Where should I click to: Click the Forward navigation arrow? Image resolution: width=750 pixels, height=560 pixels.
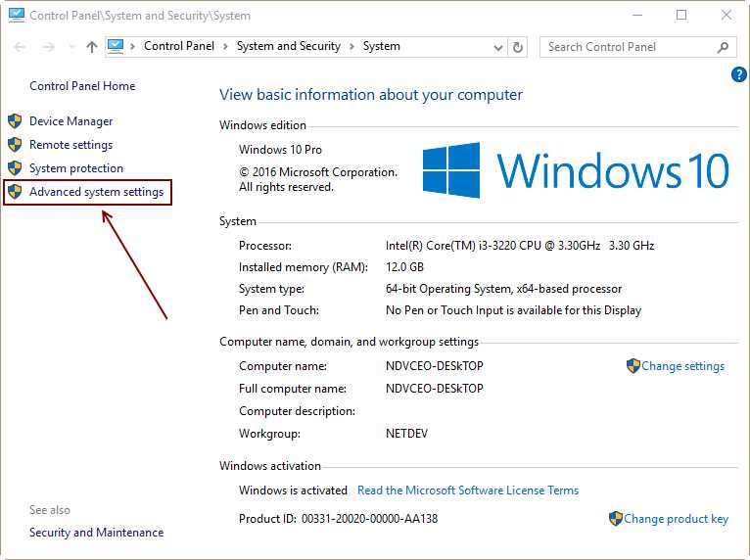click(x=48, y=47)
